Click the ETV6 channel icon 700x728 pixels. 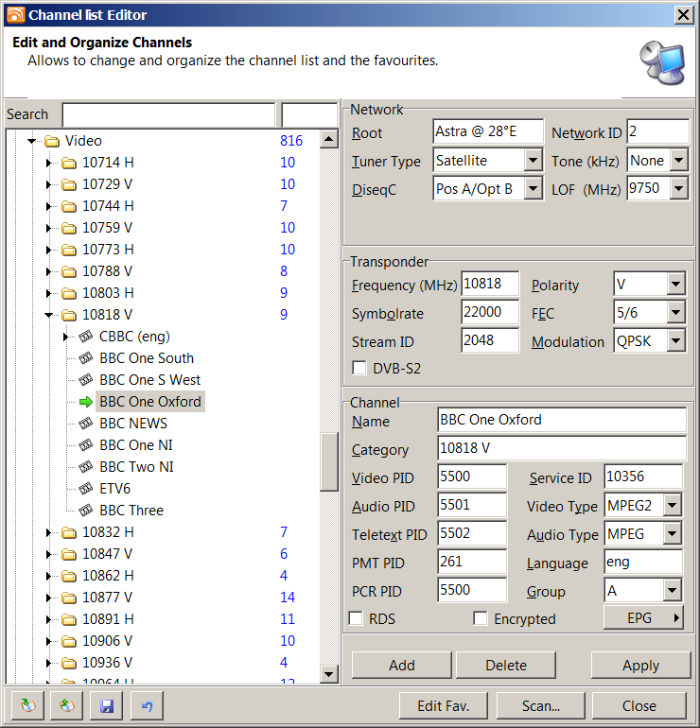point(86,489)
